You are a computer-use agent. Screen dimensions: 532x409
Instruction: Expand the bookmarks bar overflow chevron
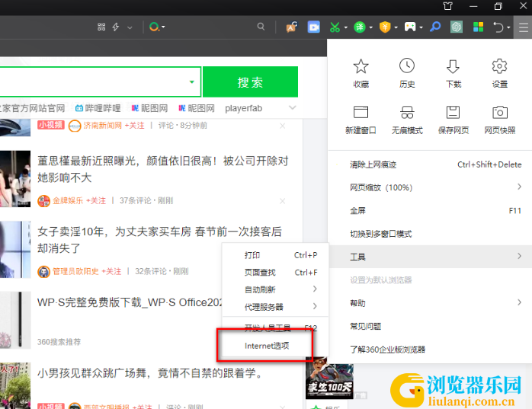[293, 108]
